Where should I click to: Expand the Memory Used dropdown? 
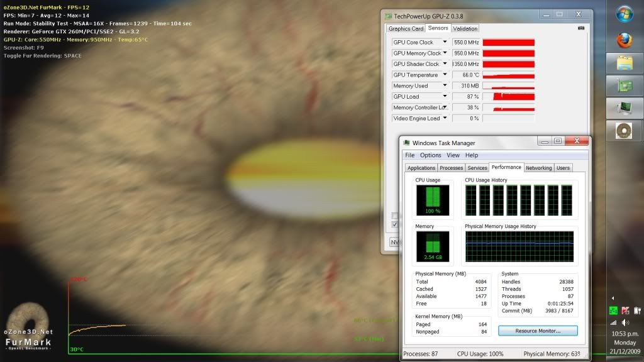tap(445, 85)
